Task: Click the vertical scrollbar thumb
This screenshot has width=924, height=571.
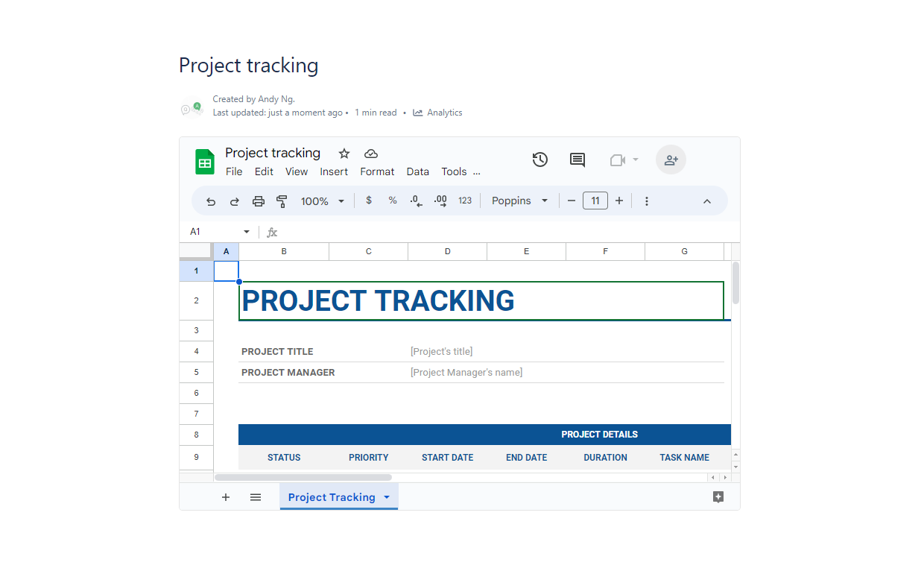Action: [735, 283]
